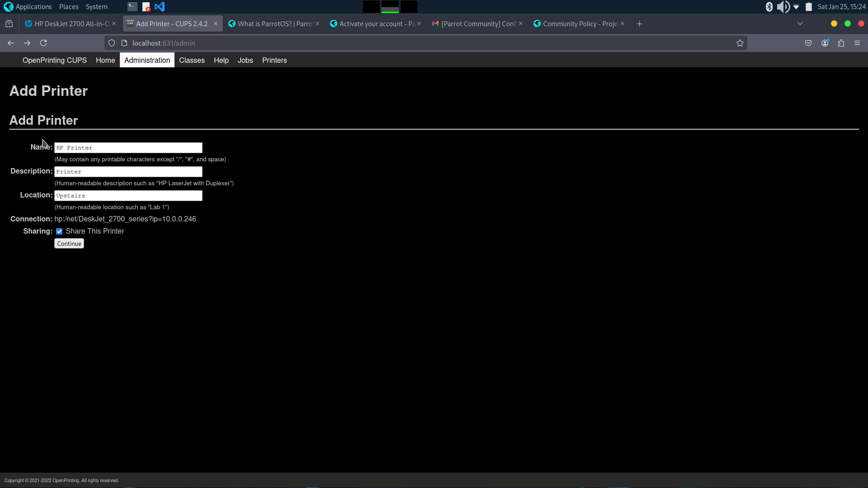Expand the list all tabs dropdown
This screenshot has height=488, width=868.
(800, 24)
